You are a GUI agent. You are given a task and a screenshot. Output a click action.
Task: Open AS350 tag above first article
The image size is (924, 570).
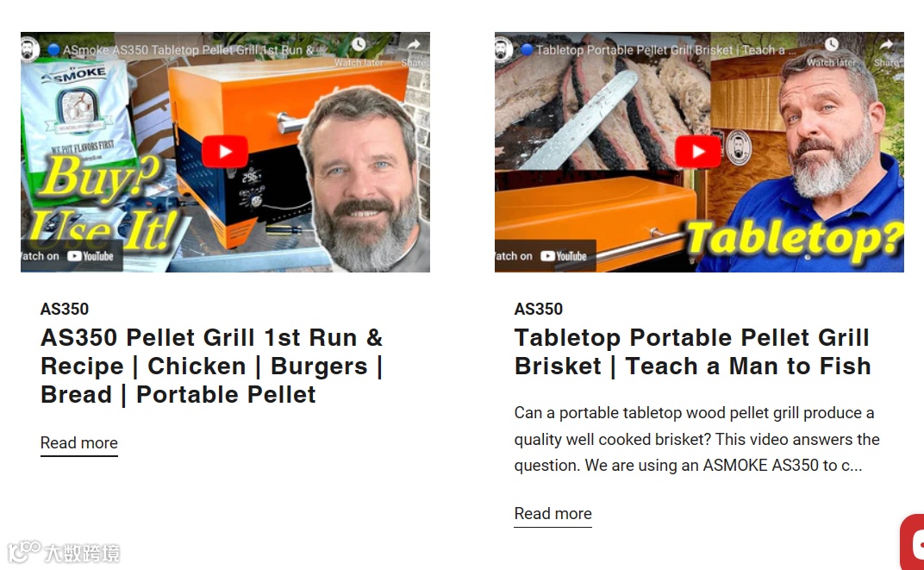pos(65,309)
